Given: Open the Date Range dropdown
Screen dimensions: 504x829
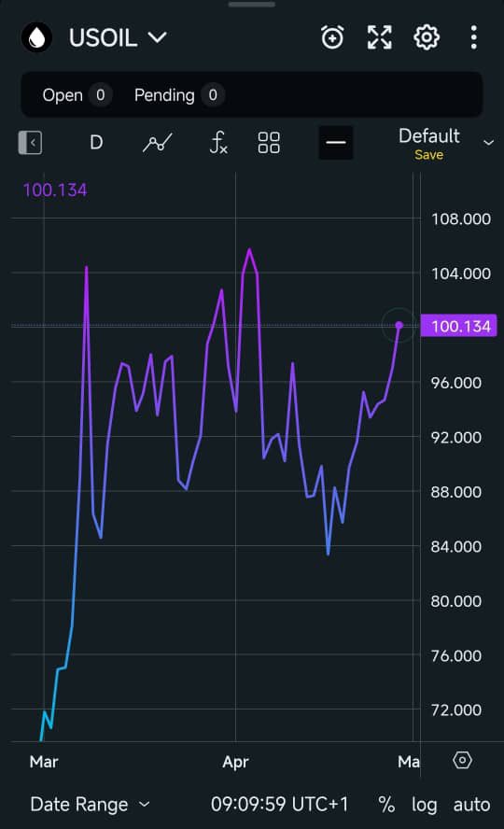Looking at the screenshot, I should pos(90,805).
